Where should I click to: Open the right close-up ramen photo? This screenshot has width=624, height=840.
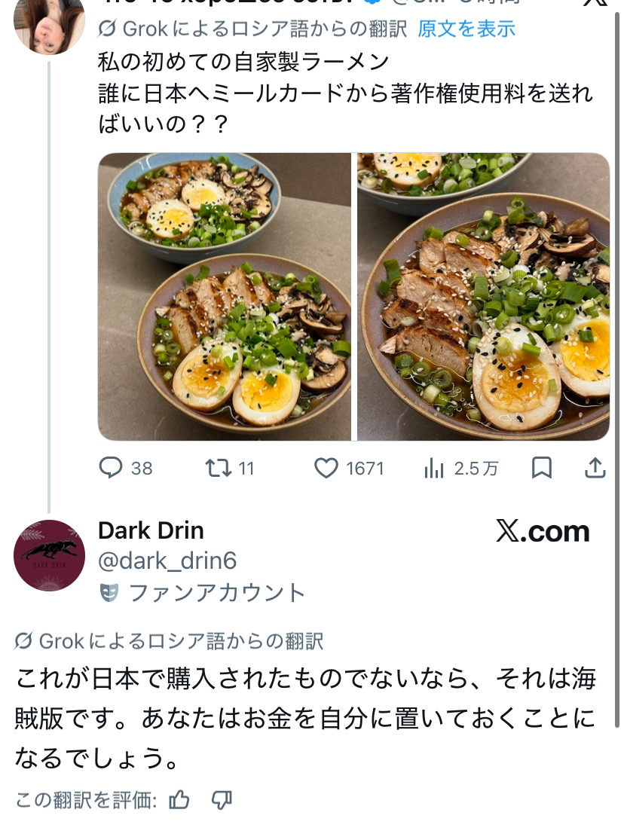click(483, 297)
